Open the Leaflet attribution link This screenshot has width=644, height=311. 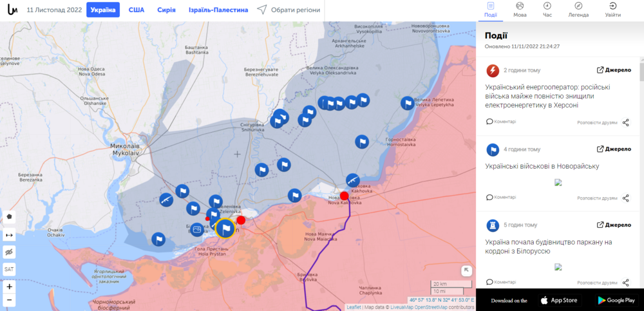pos(354,307)
